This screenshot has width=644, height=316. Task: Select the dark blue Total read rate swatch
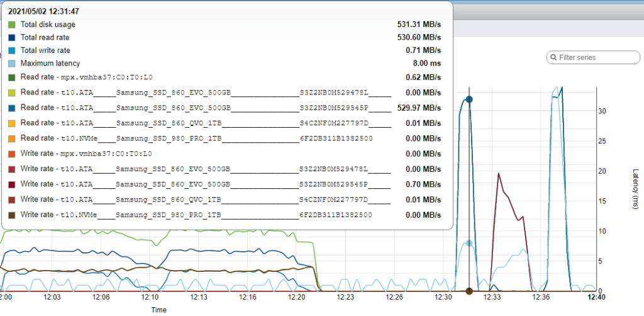(x=12, y=38)
